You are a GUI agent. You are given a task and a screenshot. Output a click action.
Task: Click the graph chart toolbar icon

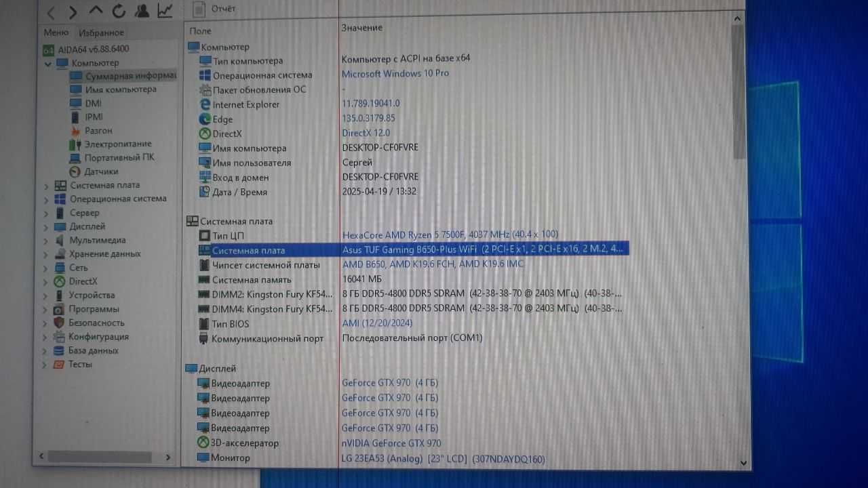(165, 10)
